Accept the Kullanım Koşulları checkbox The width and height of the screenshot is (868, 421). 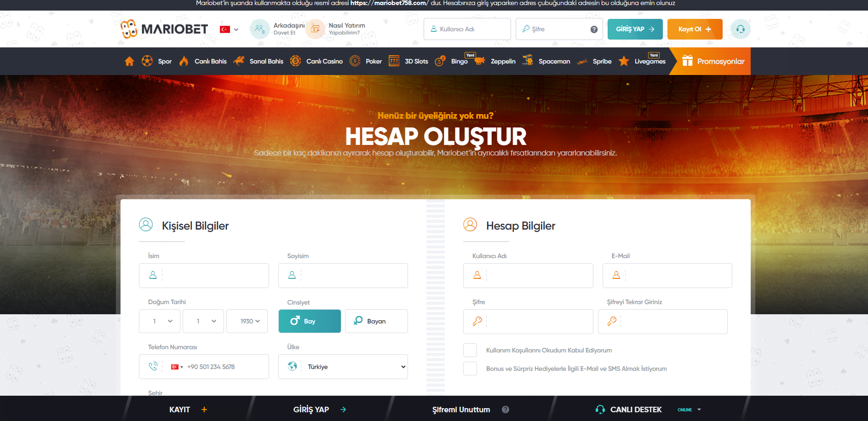470,350
